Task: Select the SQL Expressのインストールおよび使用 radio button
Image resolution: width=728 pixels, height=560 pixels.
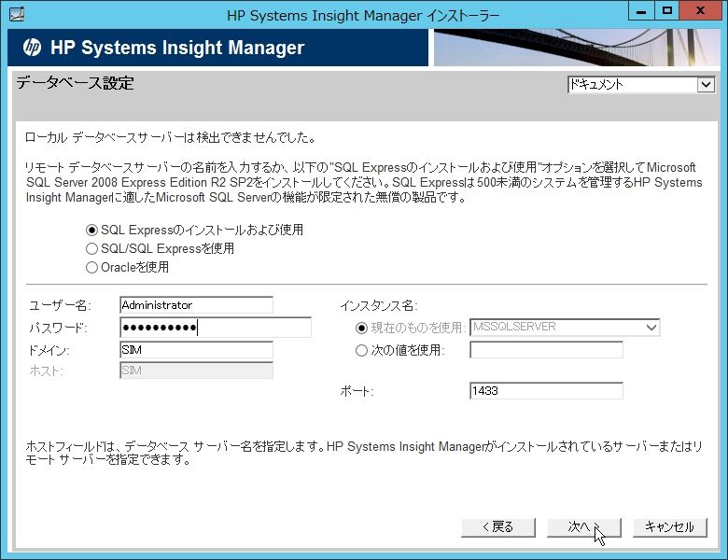Action: (x=91, y=230)
